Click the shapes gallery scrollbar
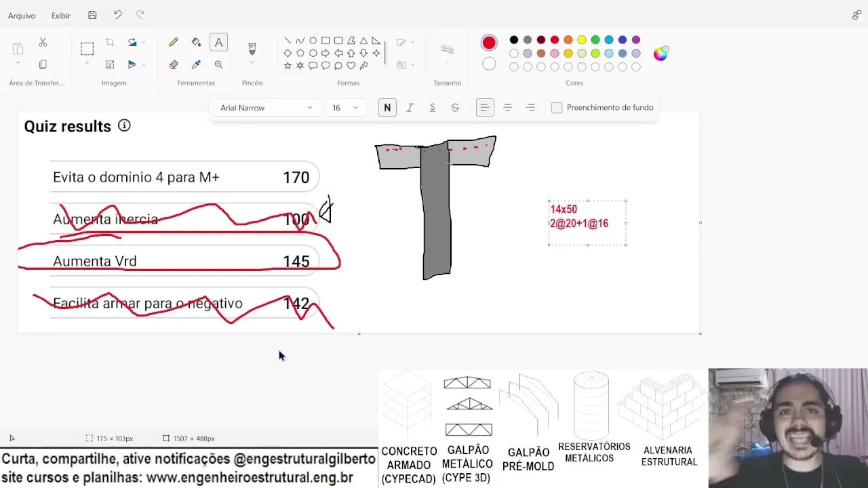 (385, 53)
